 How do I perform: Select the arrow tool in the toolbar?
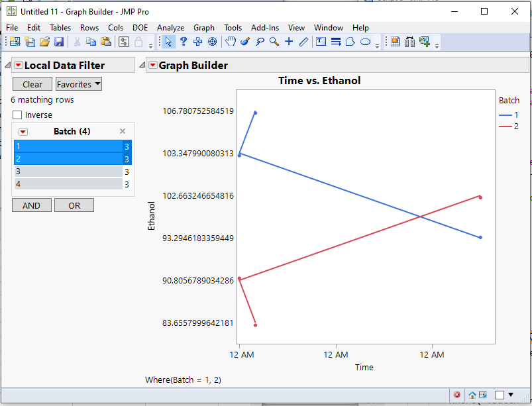tap(169, 41)
